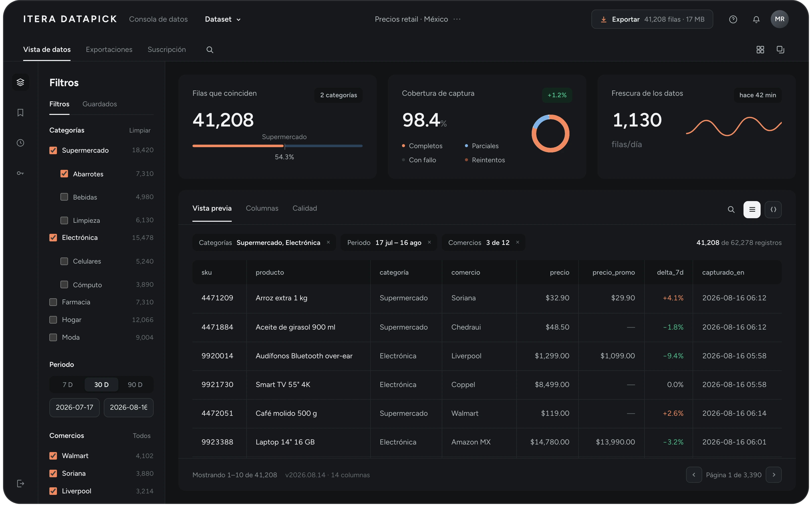Click the logout icon at sidebar bottom
The height and width of the screenshot is (510, 812).
[x=20, y=483]
